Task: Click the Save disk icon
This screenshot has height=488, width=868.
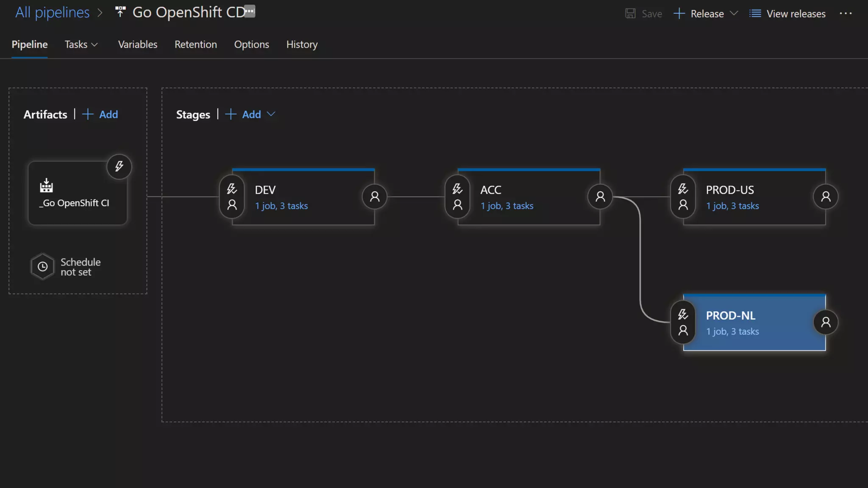Action: click(630, 14)
